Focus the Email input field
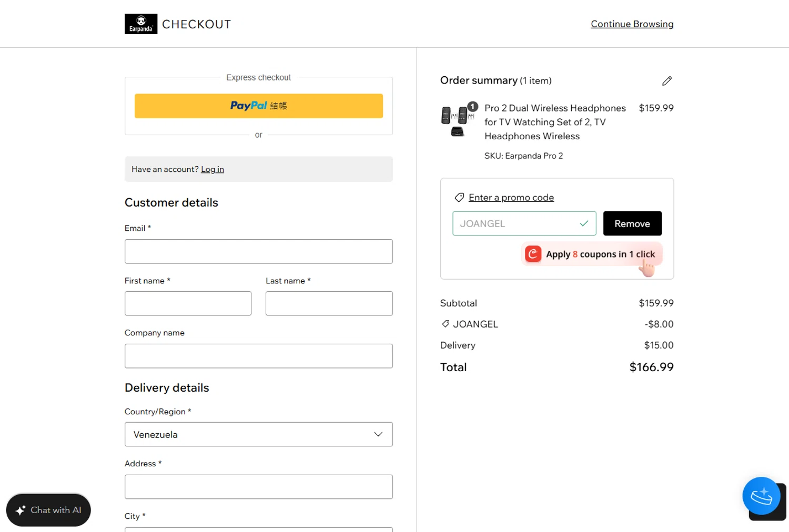Screen dimensions: 789x532 [x=259, y=251]
